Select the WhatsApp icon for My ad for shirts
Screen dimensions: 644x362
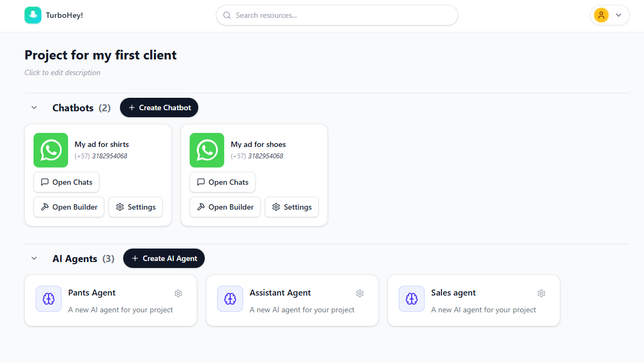point(50,150)
